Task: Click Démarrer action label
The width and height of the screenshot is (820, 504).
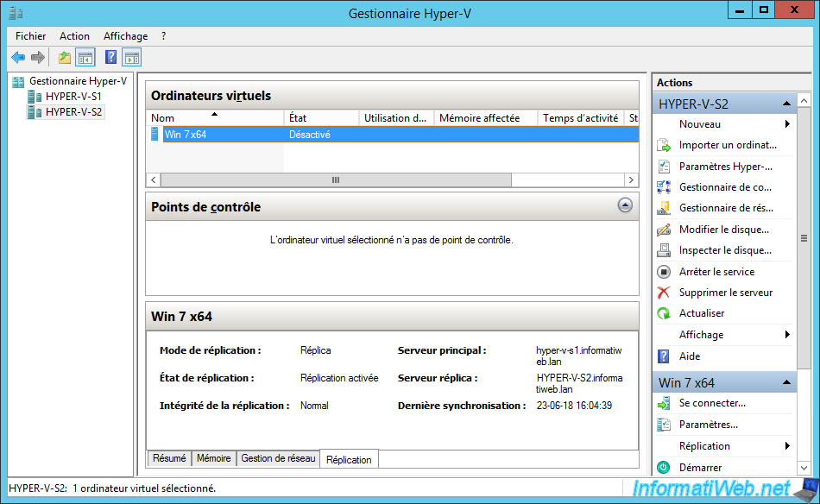Action: click(x=700, y=468)
